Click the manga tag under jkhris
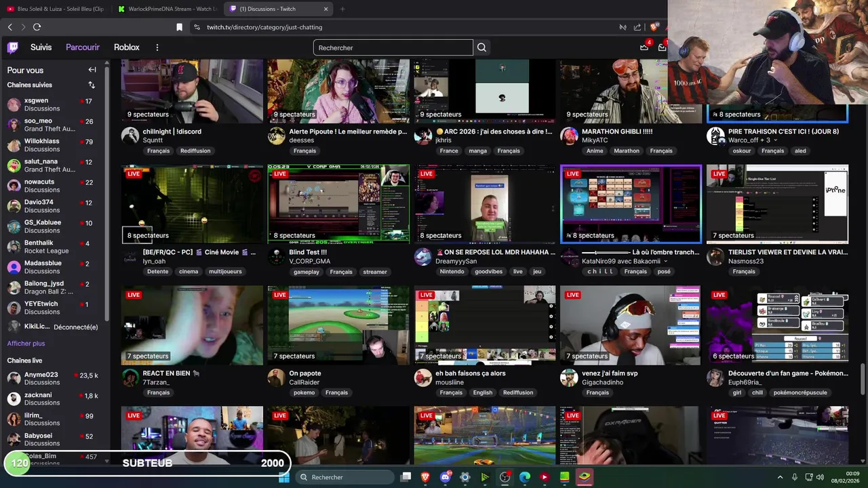868x488 pixels. (x=477, y=151)
